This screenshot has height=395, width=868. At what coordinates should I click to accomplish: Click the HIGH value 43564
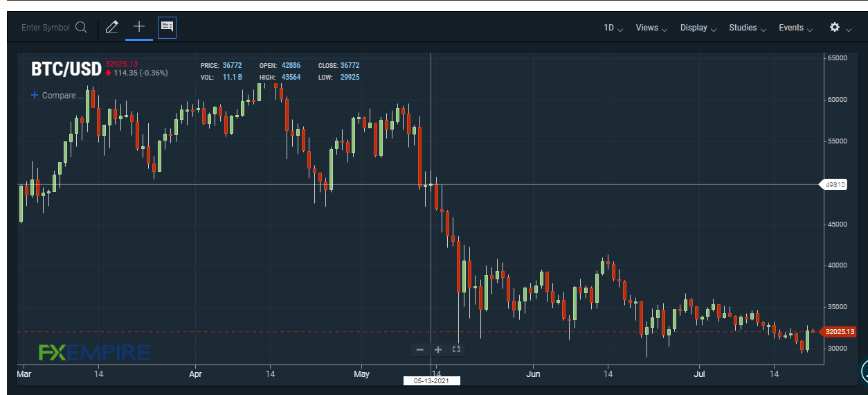click(x=291, y=77)
